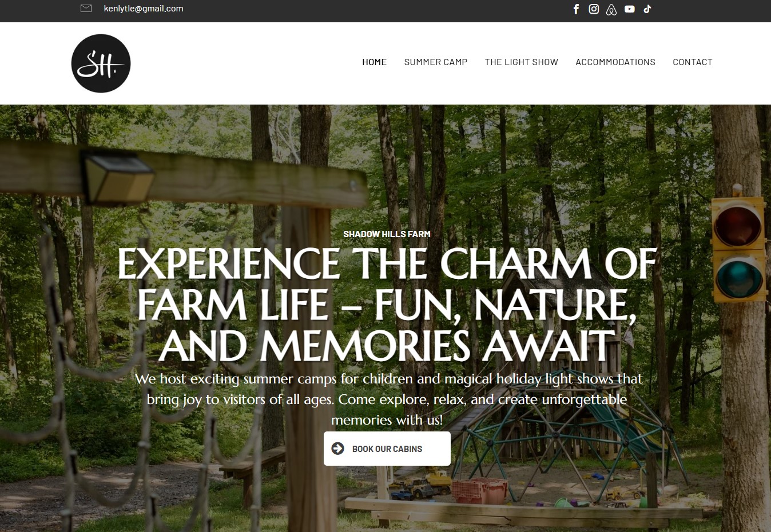Image resolution: width=771 pixels, height=532 pixels.
Task: Visit the Airbnb listing icon
Action: point(611,9)
